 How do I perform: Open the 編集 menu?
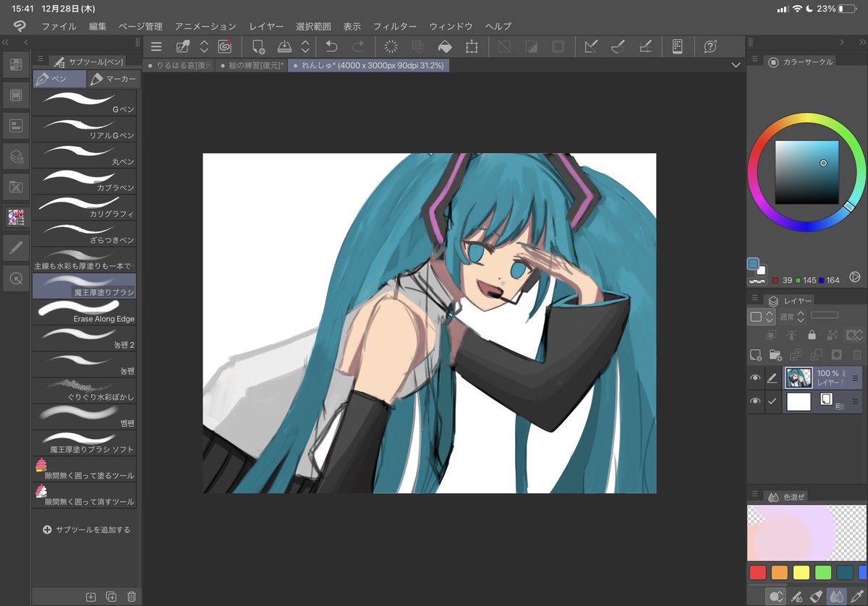97,26
